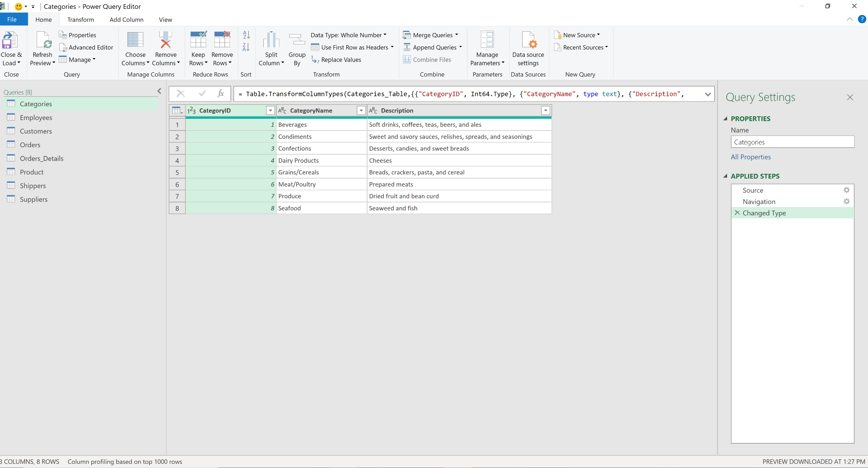Switch to the Home tab
868x468 pixels.
point(43,20)
